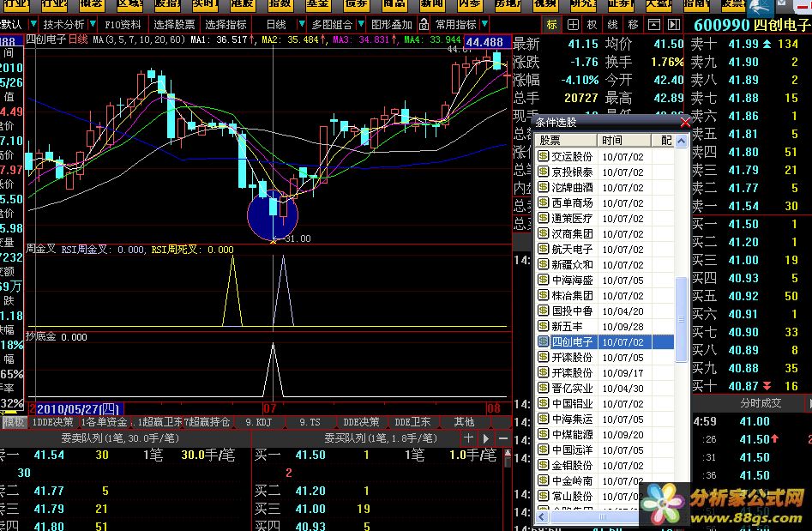Image resolution: width=812 pixels, height=531 pixels.
Task: Click the stock icon beside 新五丰
Action: pyautogui.click(x=543, y=326)
